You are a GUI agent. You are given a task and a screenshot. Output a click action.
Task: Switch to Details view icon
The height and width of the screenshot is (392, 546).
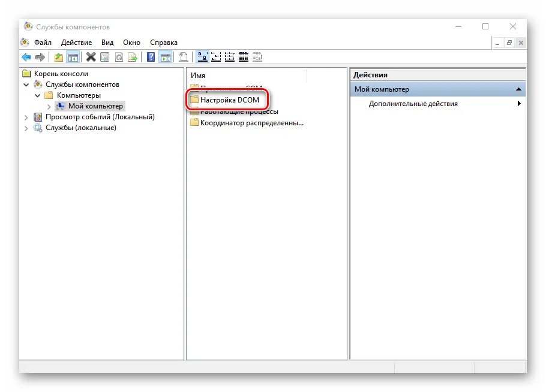pos(244,57)
